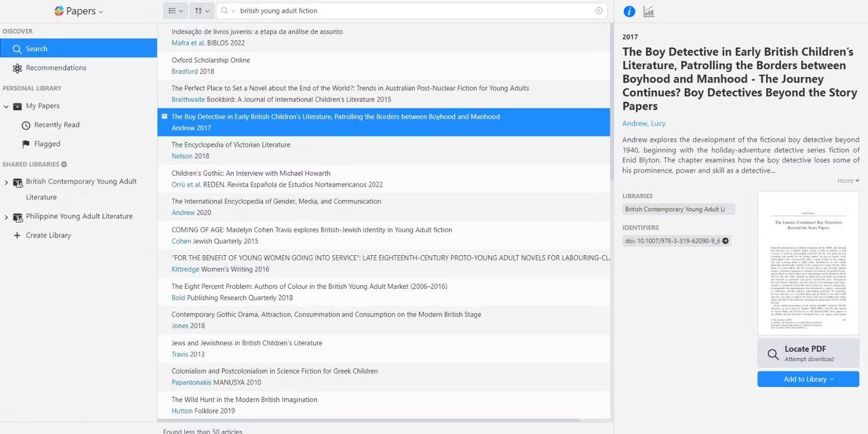
Task: Clear the search field text
Action: coord(599,10)
